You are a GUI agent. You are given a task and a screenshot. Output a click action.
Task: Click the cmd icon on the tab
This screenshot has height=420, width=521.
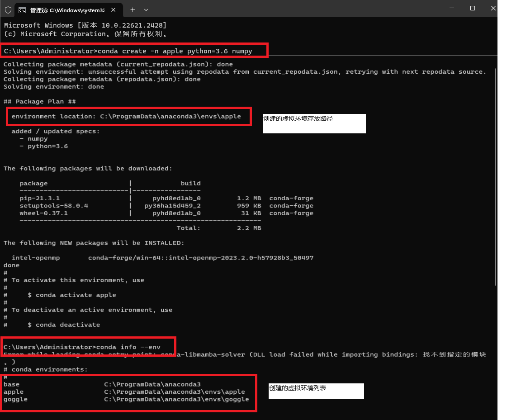pos(22,10)
